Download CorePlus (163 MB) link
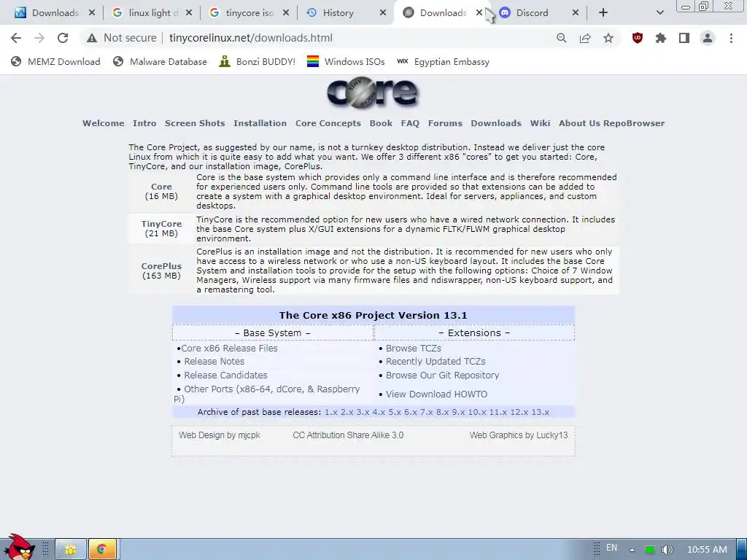Screen dimensions: 747x560 [161, 266]
